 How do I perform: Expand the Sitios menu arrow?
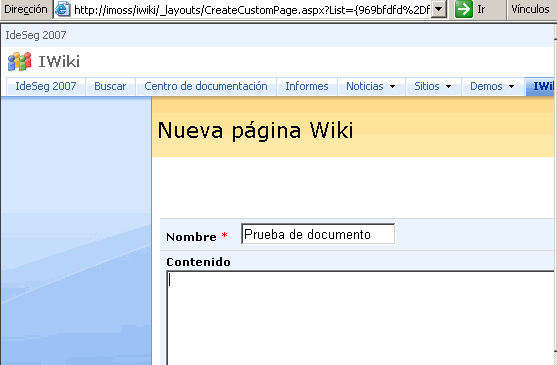click(x=448, y=86)
